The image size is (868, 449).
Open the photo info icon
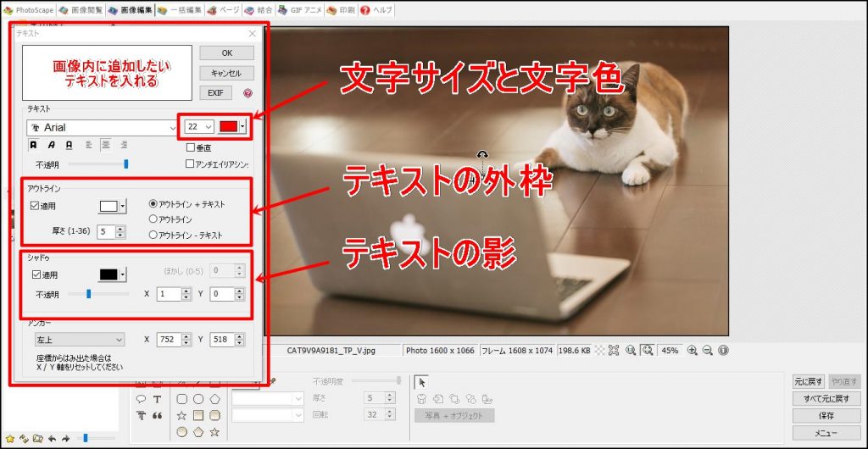coord(724,350)
